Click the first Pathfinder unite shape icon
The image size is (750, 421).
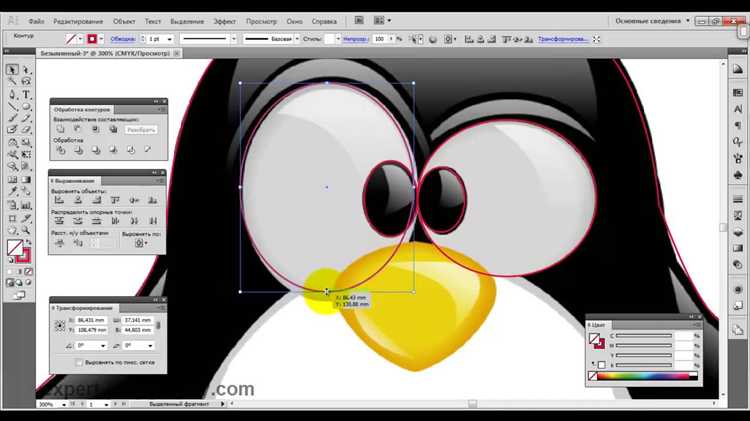tap(60, 130)
